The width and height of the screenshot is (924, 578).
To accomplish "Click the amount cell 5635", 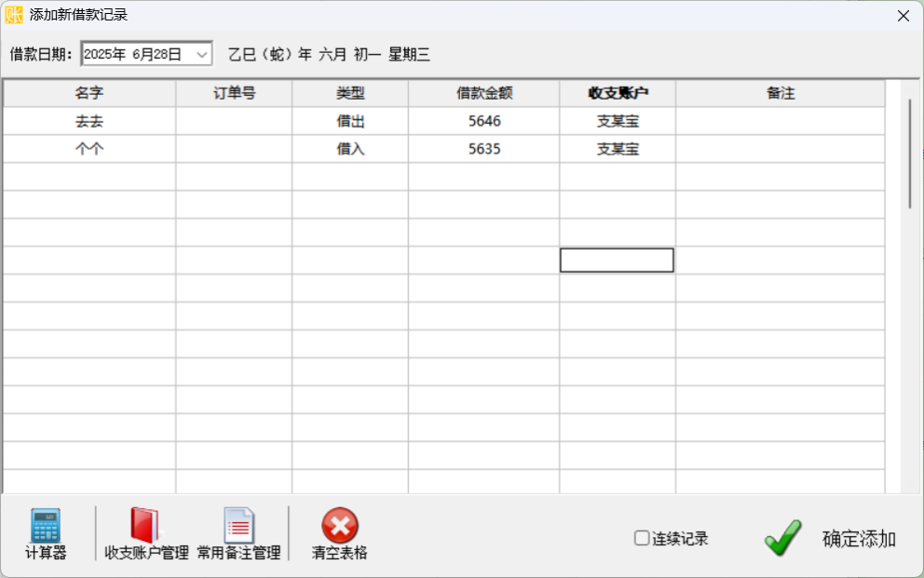I will point(484,149).
